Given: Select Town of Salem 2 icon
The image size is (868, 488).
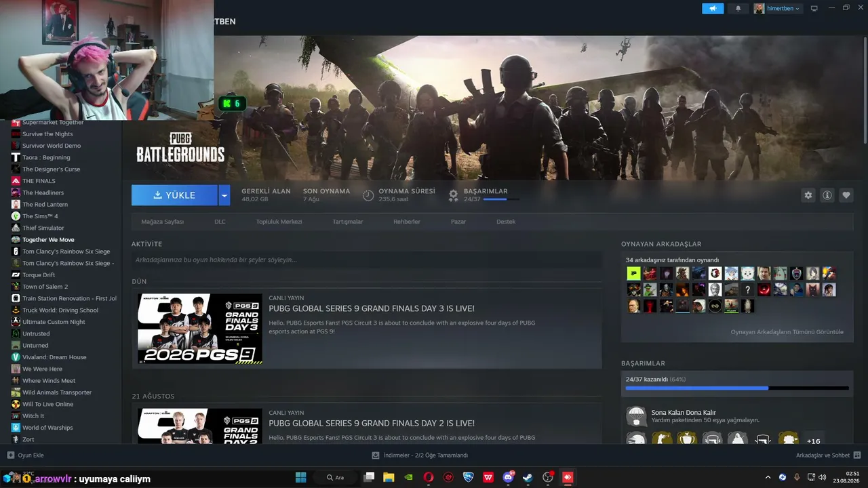Looking at the screenshot, I should [16, 287].
